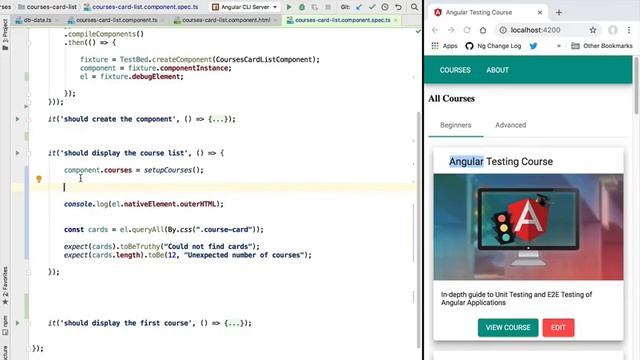Screen dimensions: 640x360
Task: Bookmark this page with the star icon
Action: point(593,30)
